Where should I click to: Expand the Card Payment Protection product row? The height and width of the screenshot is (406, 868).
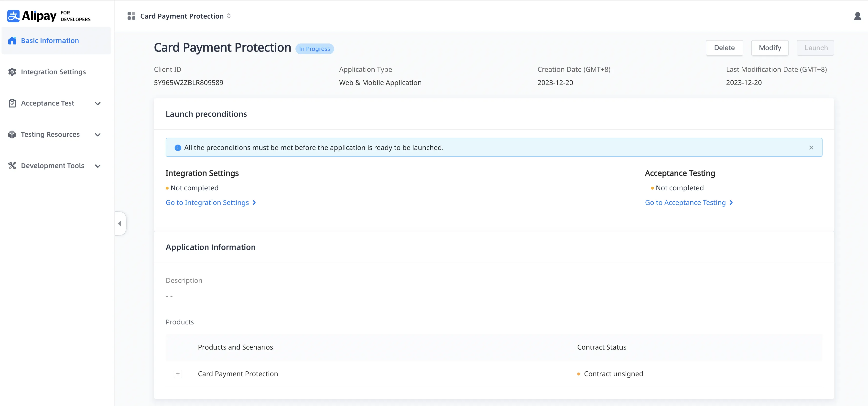pos(178,374)
